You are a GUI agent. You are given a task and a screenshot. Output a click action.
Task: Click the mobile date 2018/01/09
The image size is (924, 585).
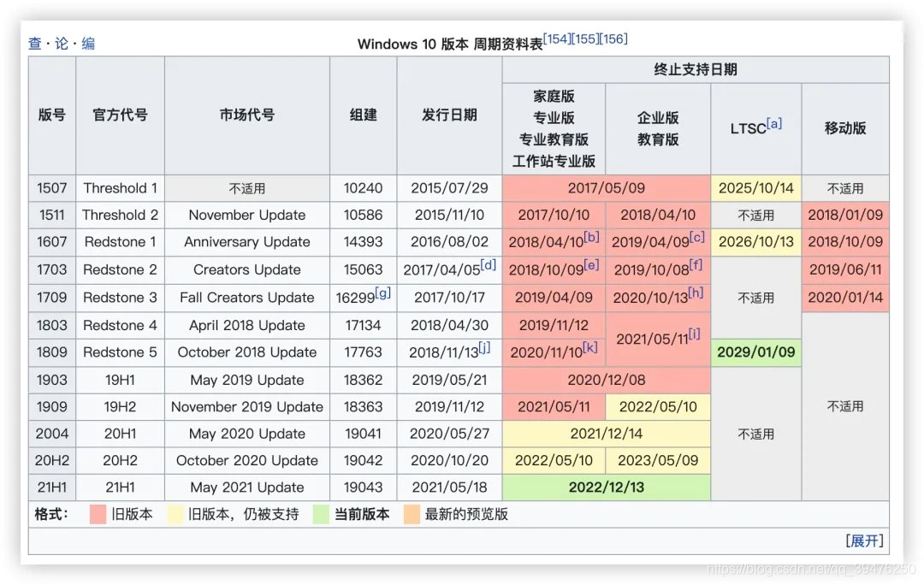coord(845,215)
